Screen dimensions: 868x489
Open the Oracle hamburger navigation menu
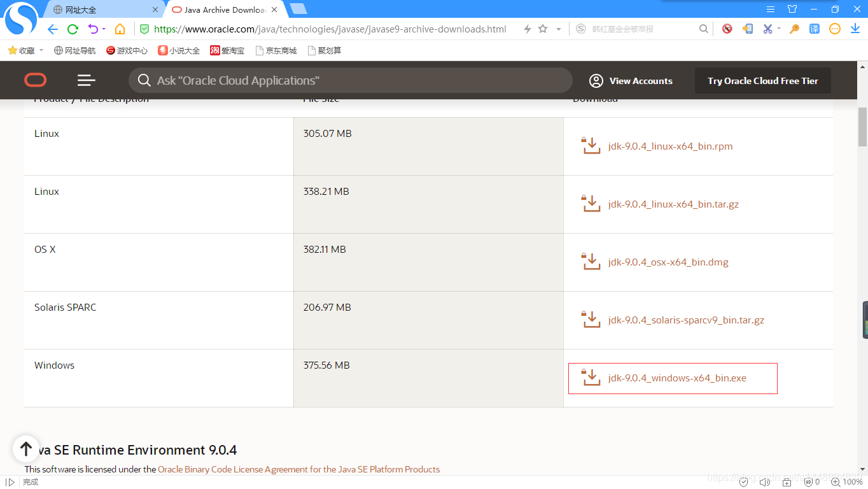click(87, 80)
